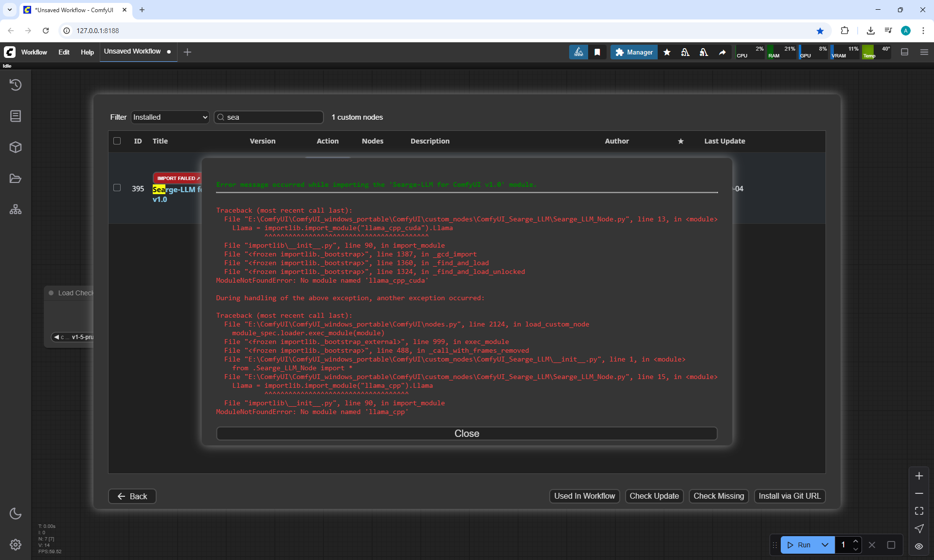Open the workflows folder sidebar icon
The height and width of the screenshot is (560, 934).
[x=16, y=179]
